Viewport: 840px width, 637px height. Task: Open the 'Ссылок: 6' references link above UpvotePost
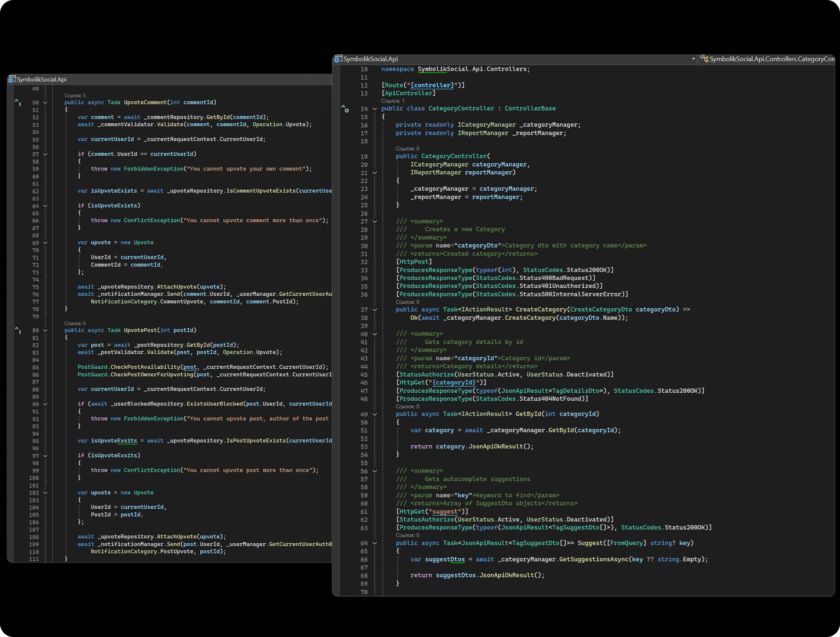75,323
